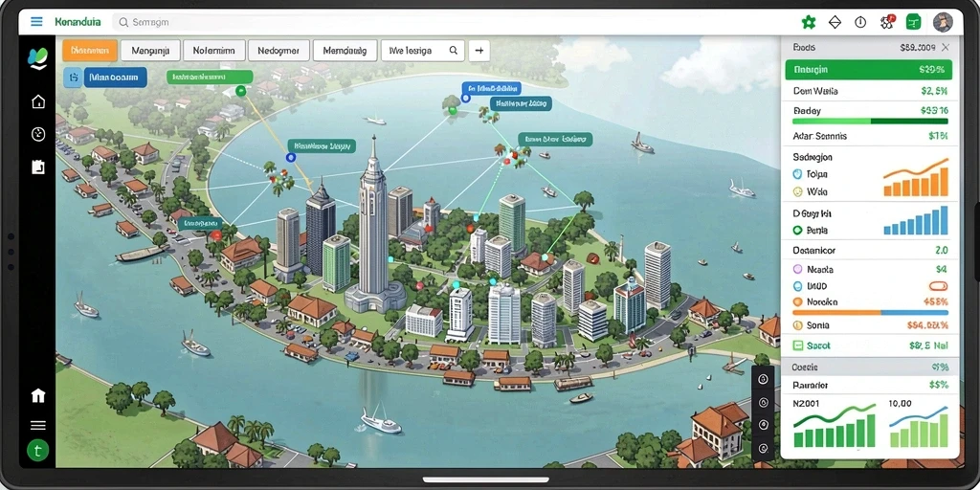Screen dimensions: 980x490
Task: Open the three-line menu in lower sidebar
Action: pyautogui.click(x=38, y=426)
